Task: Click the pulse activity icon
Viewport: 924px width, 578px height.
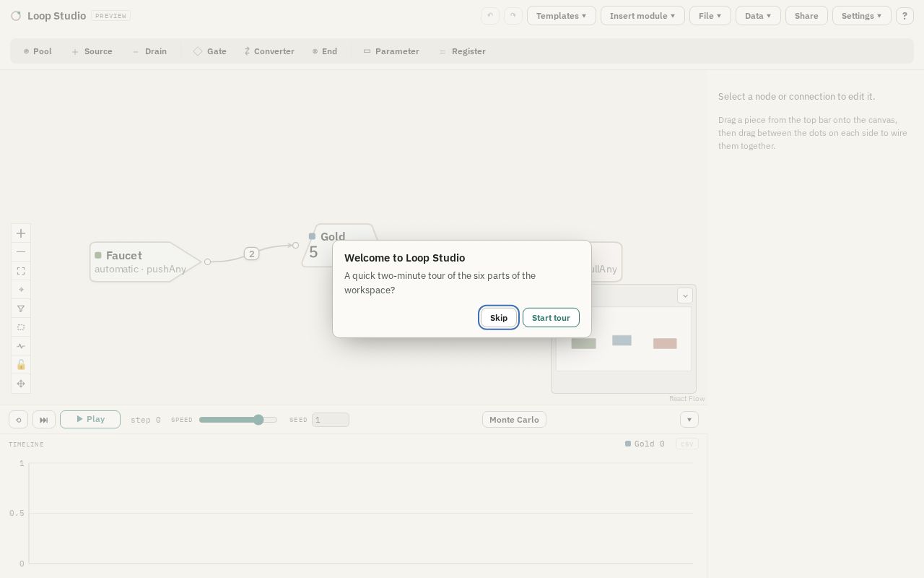Action: click(21, 346)
